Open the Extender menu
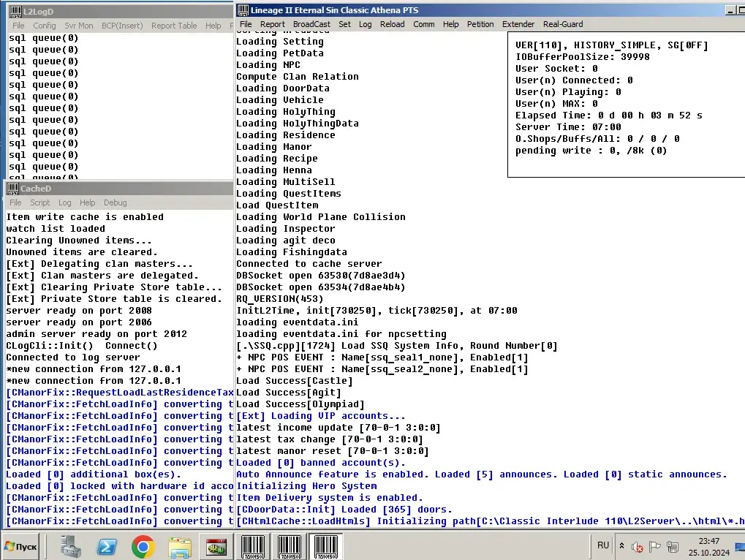745x560 pixels. (518, 24)
